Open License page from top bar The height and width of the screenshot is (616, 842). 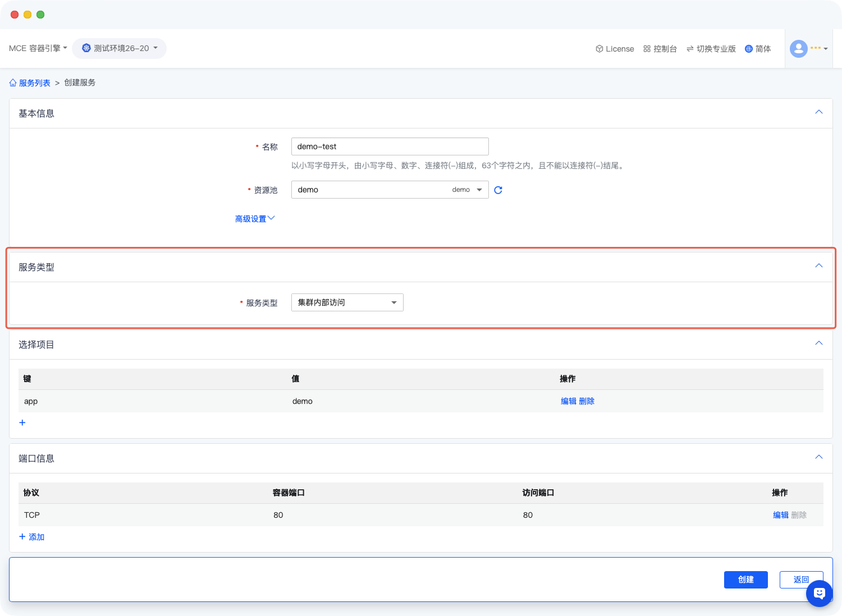(x=615, y=49)
